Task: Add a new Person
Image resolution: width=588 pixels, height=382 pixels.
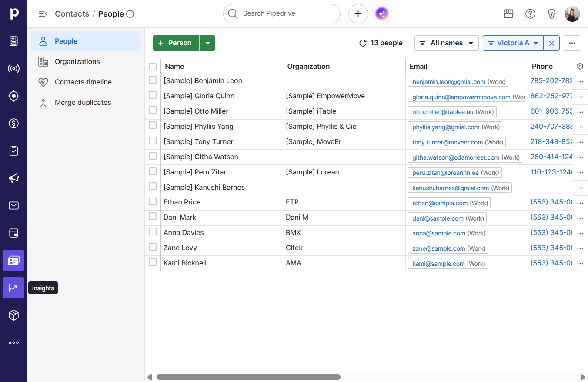Action: pos(176,43)
